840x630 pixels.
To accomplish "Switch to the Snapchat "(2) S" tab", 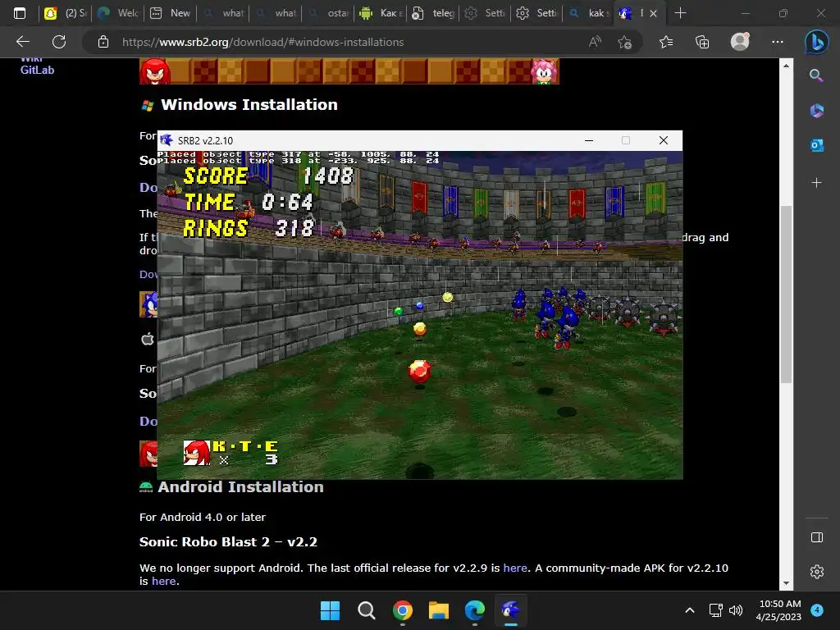I will (66, 13).
